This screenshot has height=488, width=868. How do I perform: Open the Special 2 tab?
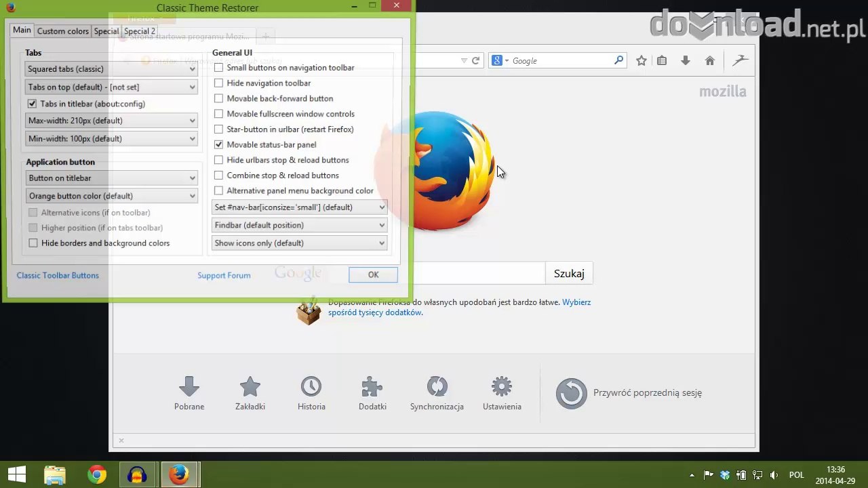140,31
